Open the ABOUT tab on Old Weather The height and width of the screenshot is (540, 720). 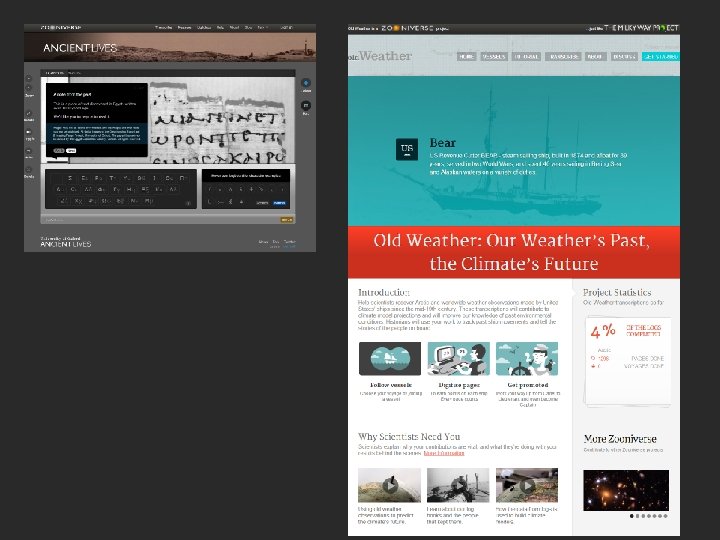[x=595, y=56]
